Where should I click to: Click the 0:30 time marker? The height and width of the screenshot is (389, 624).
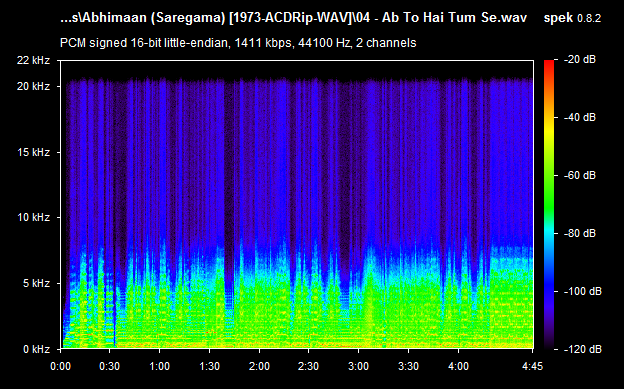click(x=109, y=366)
